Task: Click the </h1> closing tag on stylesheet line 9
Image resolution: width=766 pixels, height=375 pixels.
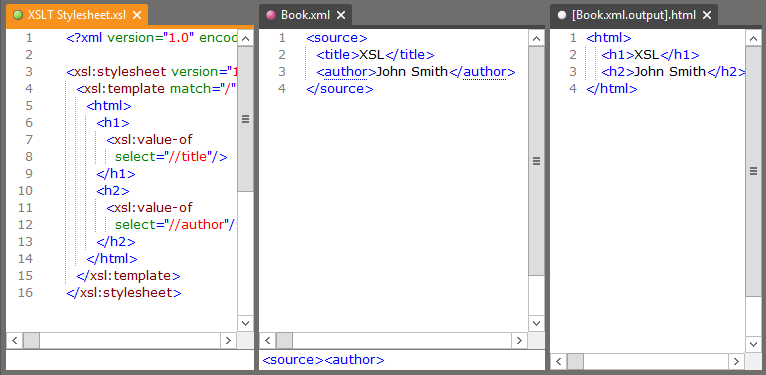Action: (x=116, y=173)
